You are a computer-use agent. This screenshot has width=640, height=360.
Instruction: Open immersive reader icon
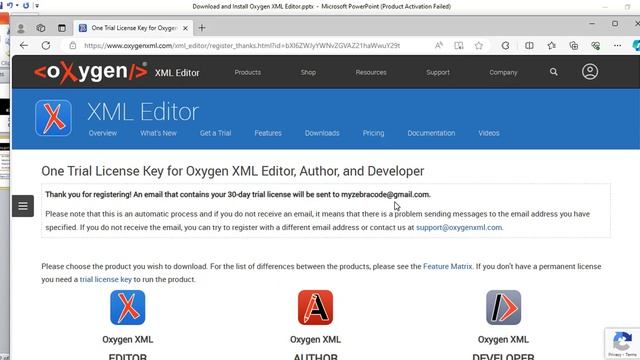(459, 45)
